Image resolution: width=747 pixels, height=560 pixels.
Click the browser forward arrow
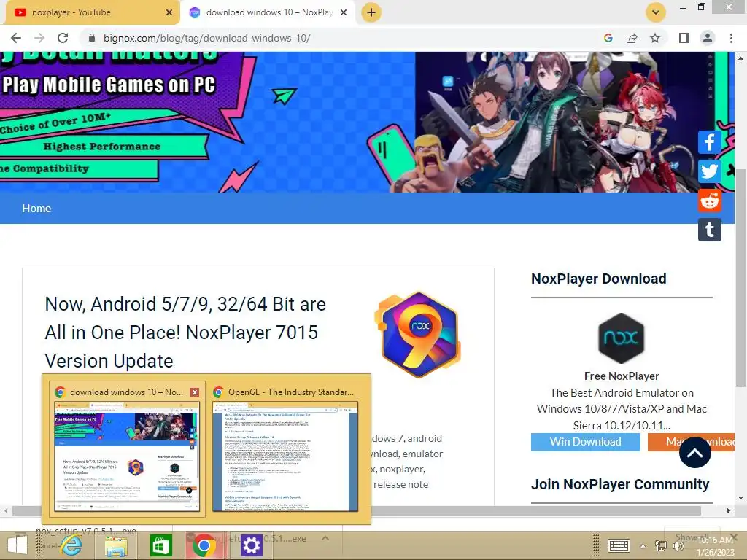(x=39, y=38)
